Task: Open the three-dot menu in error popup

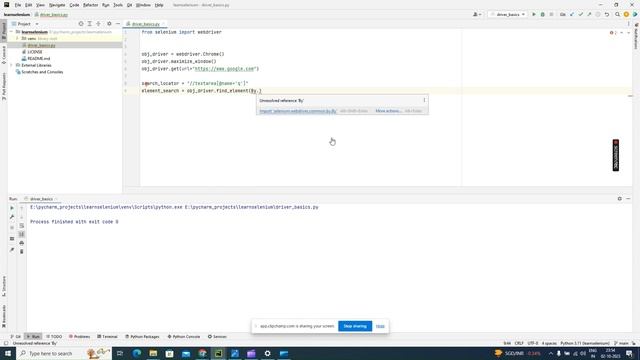Action: [x=424, y=100]
